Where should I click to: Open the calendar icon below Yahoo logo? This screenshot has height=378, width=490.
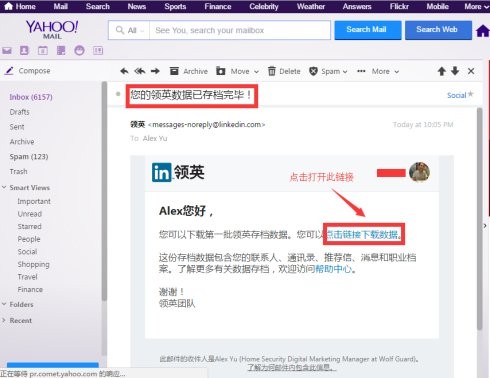tap(43, 51)
